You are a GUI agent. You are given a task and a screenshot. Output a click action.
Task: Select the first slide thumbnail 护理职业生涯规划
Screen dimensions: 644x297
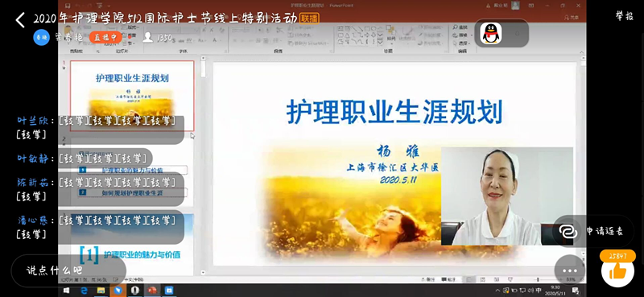132,95
